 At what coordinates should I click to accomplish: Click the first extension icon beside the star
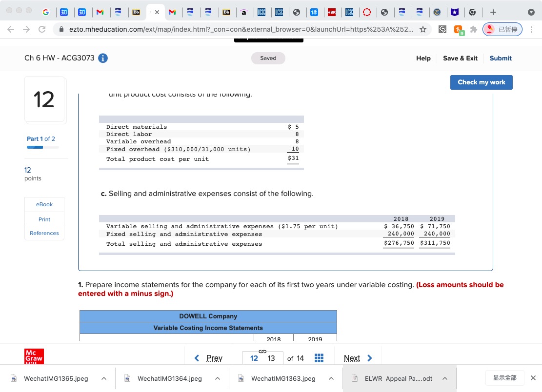coord(442,29)
